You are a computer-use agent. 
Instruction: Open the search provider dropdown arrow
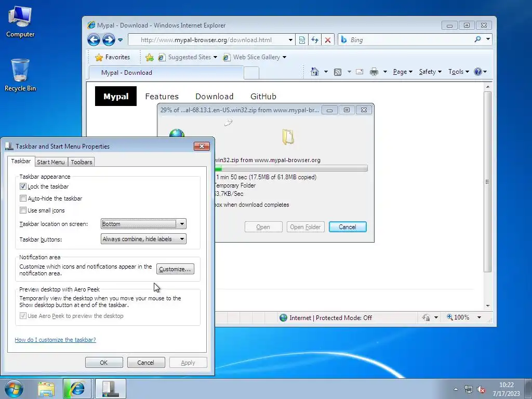tap(488, 39)
